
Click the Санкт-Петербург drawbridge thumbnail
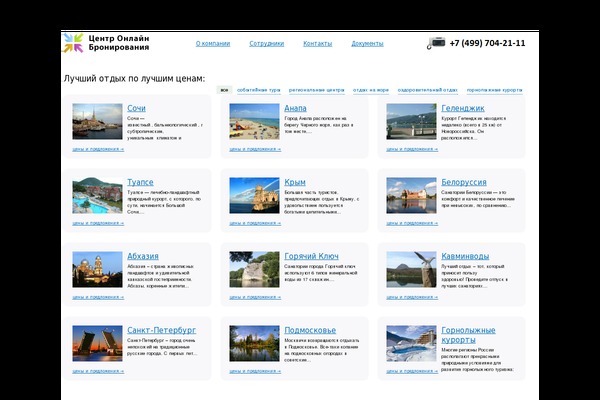coord(97,343)
